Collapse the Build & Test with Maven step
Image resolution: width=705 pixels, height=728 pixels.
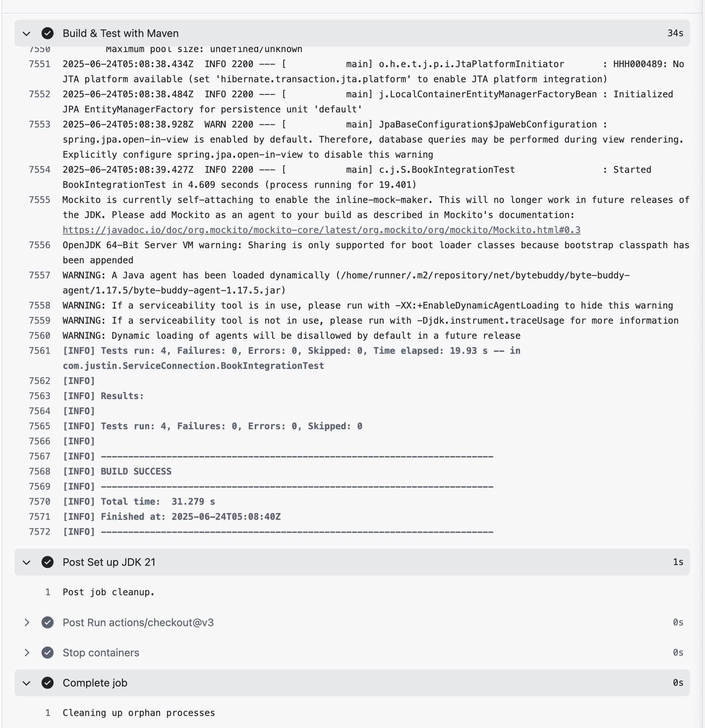[x=26, y=34]
